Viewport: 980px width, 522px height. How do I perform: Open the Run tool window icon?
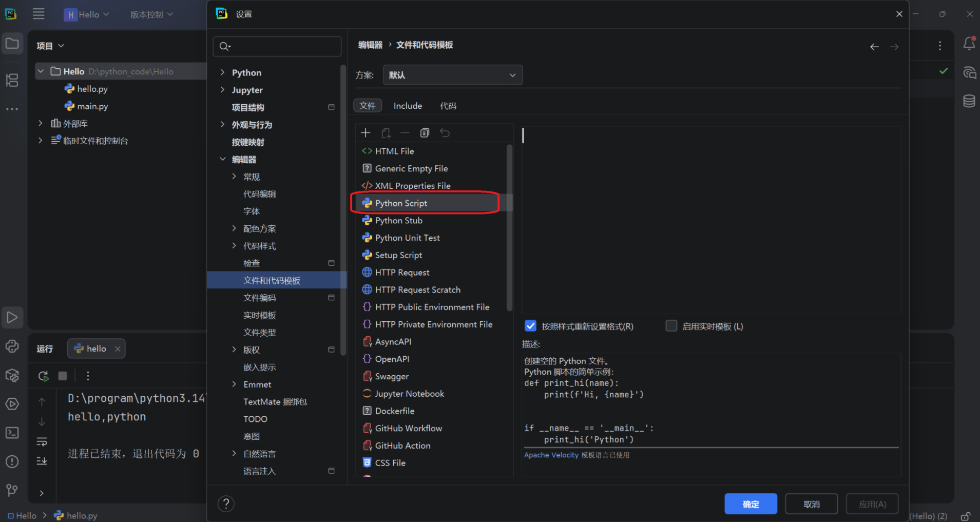[12, 318]
